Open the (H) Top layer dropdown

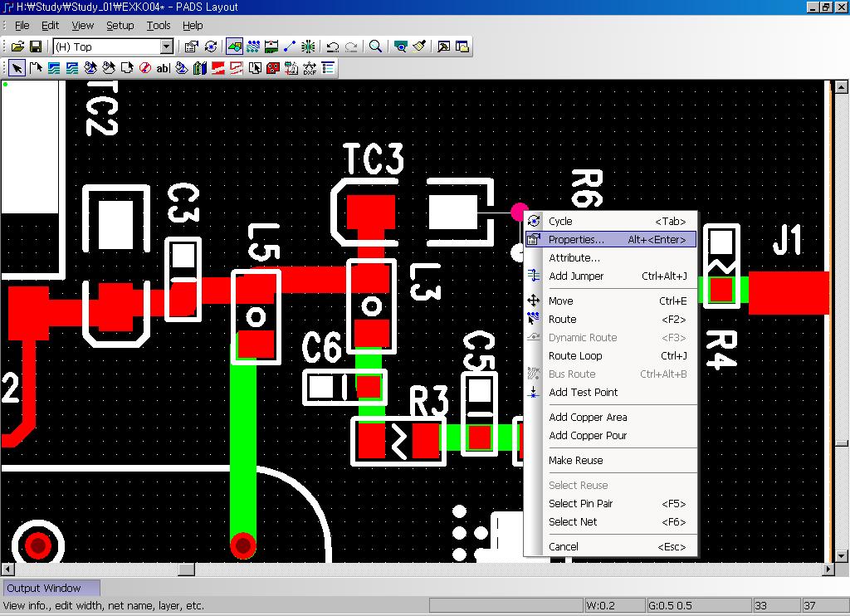(167, 46)
